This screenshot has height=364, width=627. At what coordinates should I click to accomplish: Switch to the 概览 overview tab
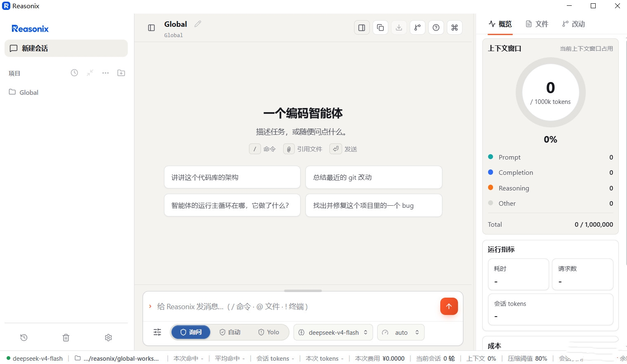500,24
